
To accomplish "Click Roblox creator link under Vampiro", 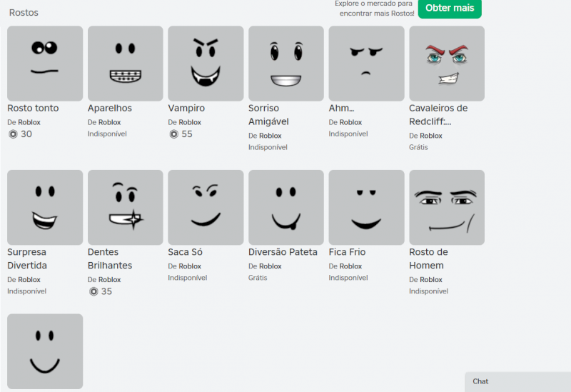I will [190, 122].
